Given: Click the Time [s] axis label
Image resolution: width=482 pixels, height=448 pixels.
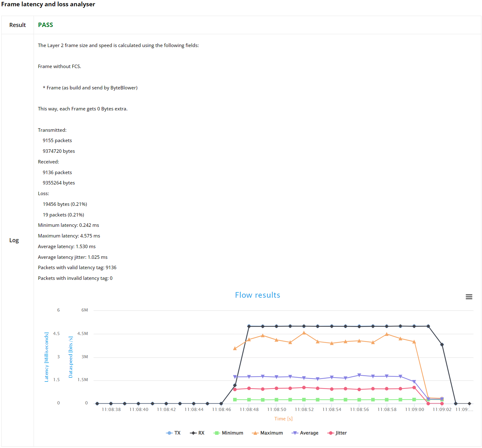Looking at the screenshot, I should point(283,419).
